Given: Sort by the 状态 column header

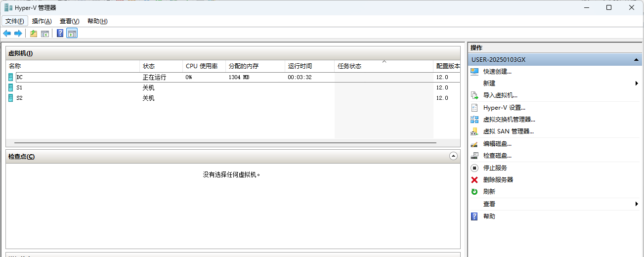Looking at the screenshot, I should click(x=161, y=66).
